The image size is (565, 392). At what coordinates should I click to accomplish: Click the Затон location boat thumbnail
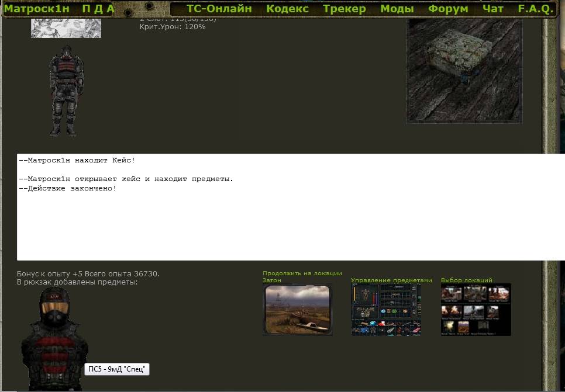pyautogui.click(x=298, y=310)
